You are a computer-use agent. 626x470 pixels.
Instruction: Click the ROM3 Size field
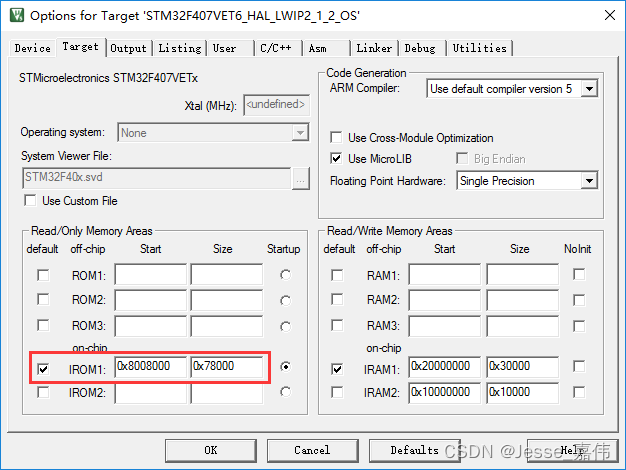click(x=227, y=326)
